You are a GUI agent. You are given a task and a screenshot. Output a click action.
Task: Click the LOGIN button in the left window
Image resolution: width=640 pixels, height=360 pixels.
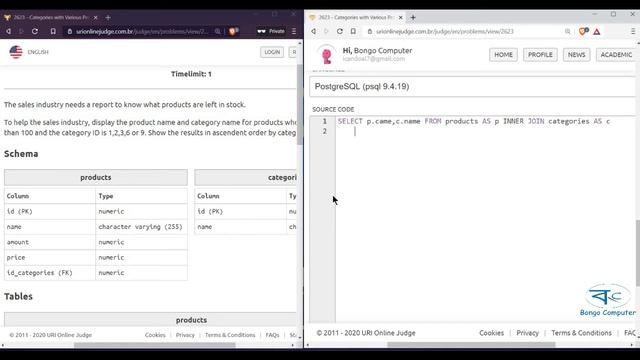[x=272, y=52]
